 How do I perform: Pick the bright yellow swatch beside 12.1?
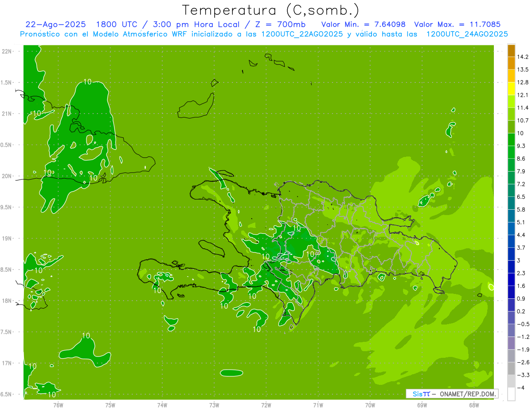pyautogui.click(x=511, y=89)
